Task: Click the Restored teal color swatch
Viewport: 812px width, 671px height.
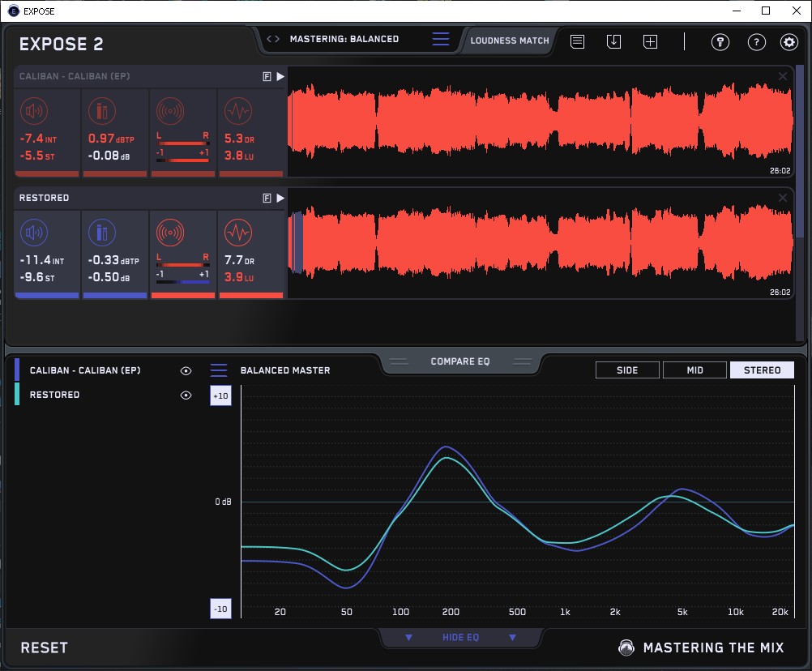Action: (17, 394)
